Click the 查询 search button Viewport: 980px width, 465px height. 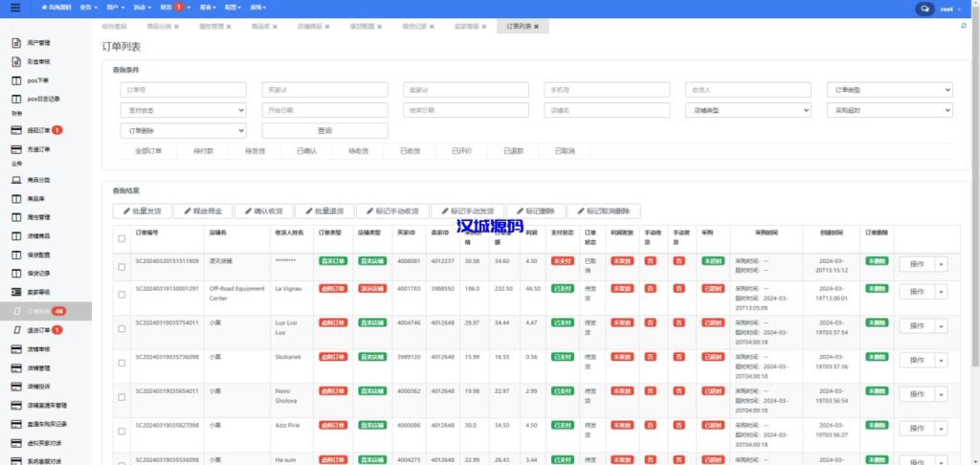coord(325,131)
